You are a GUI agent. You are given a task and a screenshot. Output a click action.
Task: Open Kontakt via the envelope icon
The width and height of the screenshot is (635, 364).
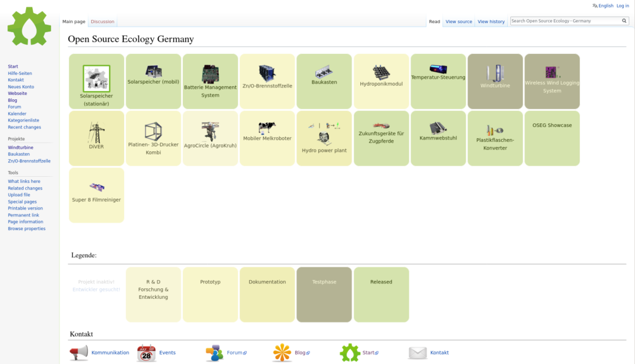click(x=417, y=352)
